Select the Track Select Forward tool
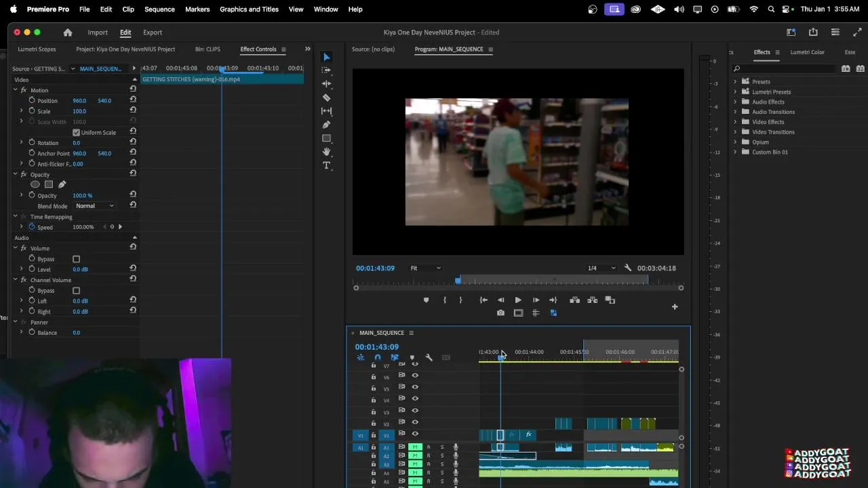This screenshot has width=868, height=488. click(x=326, y=70)
